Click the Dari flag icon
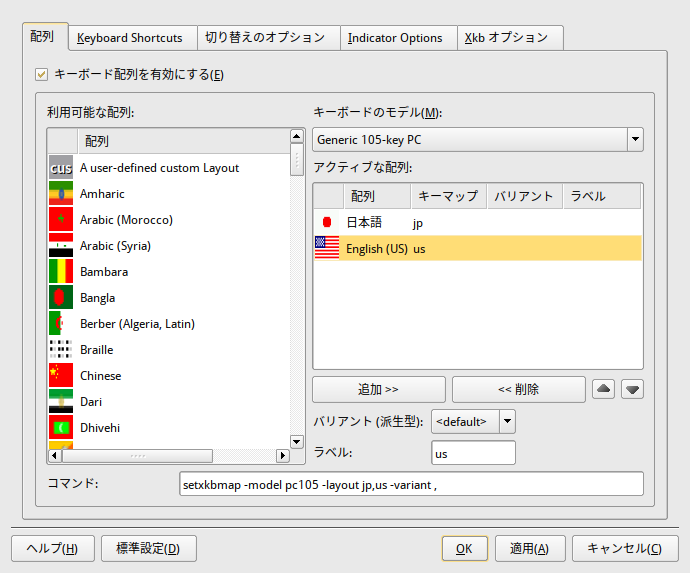Screen dimensions: 690x573 coord(61,401)
